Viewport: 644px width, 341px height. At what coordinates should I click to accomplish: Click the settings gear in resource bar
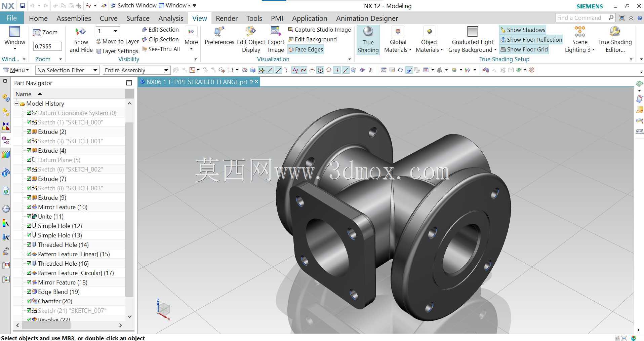click(5, 81)
